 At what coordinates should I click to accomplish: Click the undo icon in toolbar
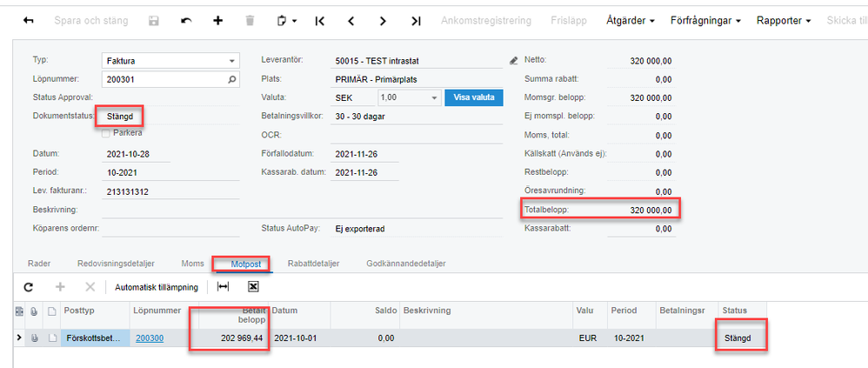point(185,20)
